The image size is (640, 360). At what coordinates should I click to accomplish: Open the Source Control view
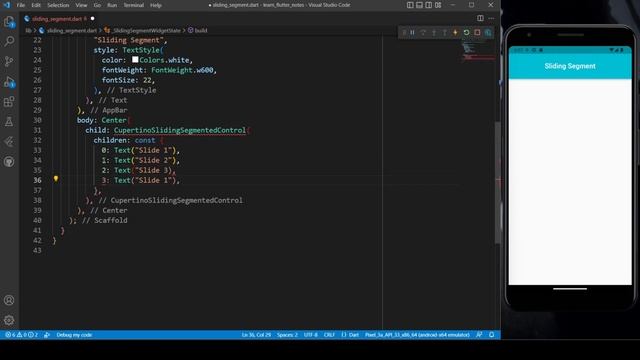9,61
